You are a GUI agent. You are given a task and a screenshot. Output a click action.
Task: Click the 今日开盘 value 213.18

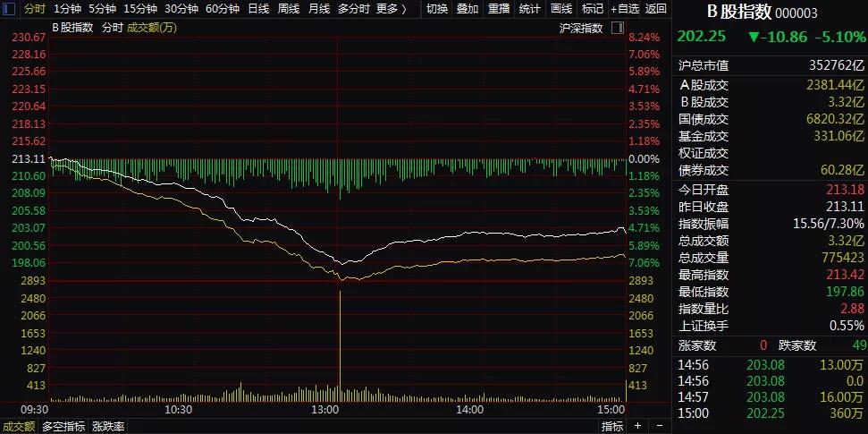(x=846, y=190)
